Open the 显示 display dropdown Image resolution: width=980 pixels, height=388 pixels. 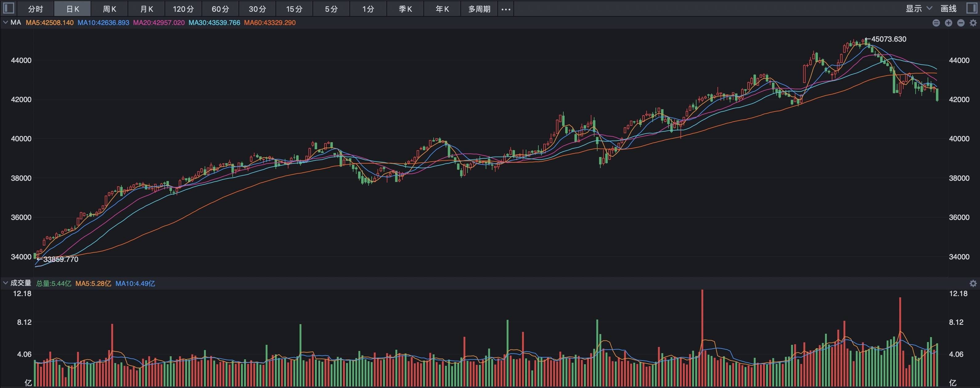pos(919,8)
